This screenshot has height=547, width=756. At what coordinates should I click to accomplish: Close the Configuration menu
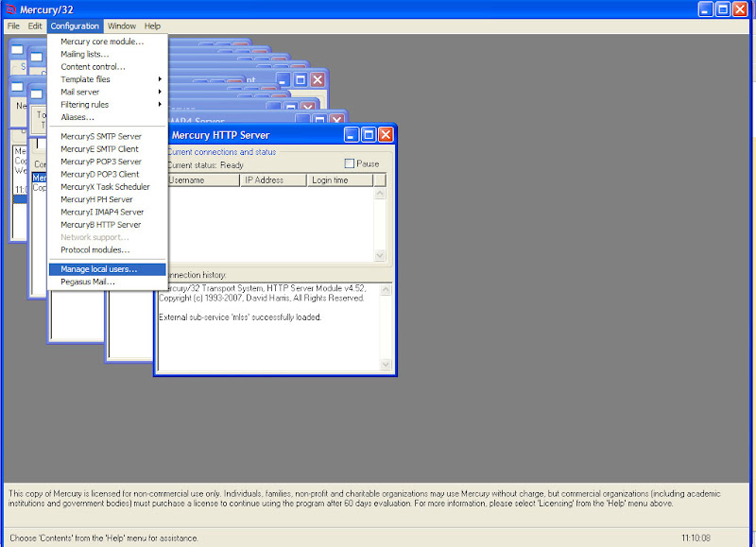coord(75,26)
